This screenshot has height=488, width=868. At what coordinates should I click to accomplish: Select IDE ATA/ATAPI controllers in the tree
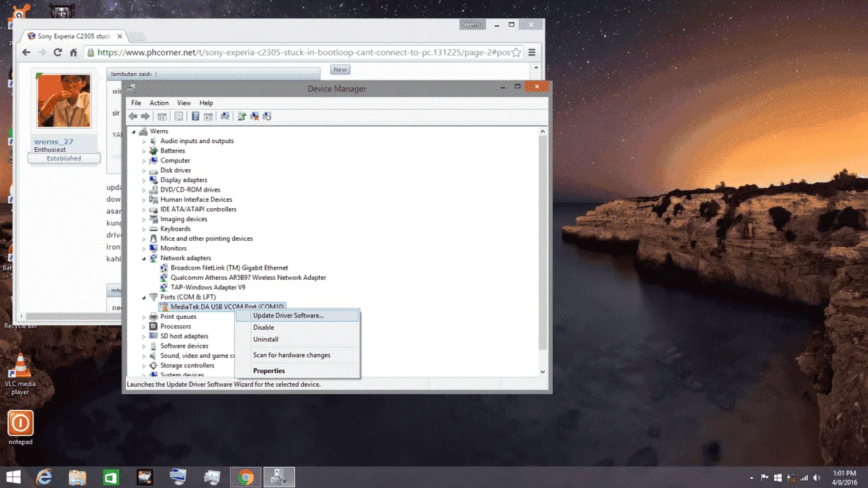[198, 210]
